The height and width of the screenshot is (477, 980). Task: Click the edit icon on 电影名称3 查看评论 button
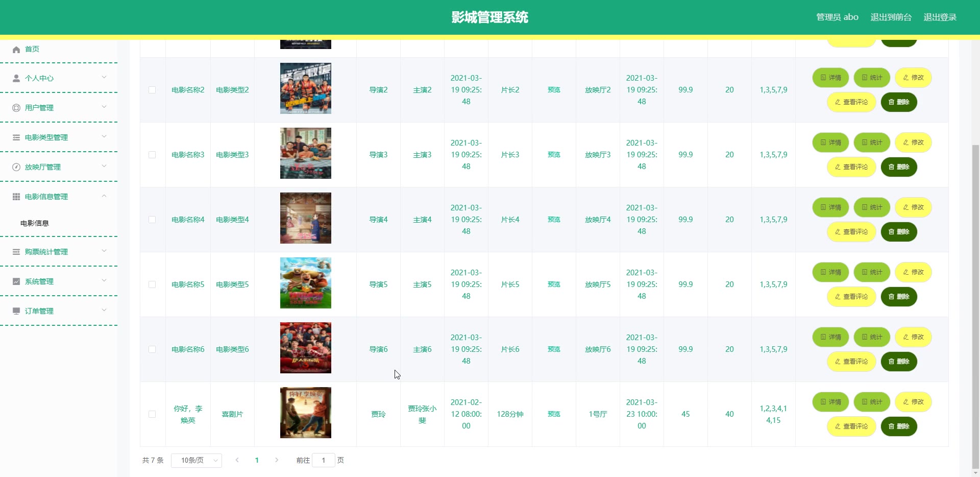click(838, 167)
